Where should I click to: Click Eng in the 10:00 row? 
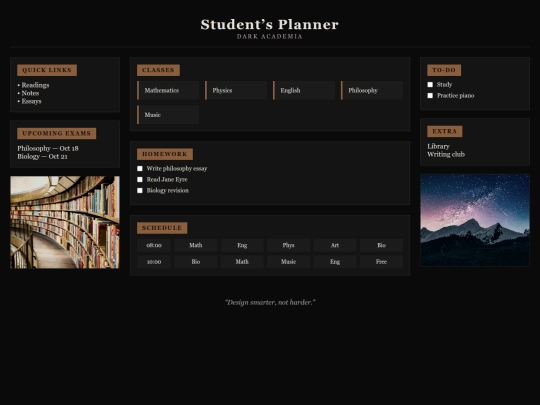pyautogui.click(x=335, y=262)
